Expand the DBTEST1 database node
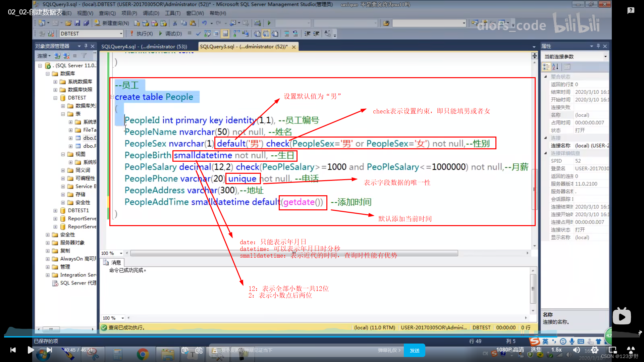The width and height of the screenshot is (644, 362). point(55,211)
